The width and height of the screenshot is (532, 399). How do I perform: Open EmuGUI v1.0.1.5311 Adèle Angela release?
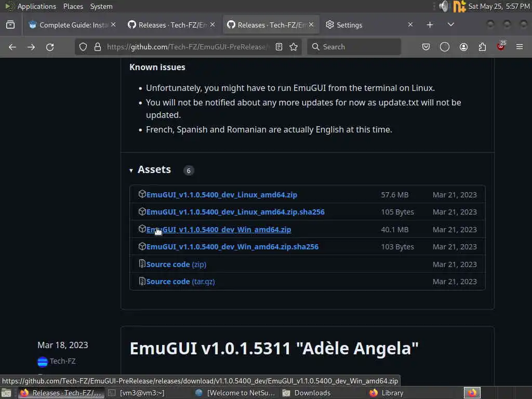[274, 349]
